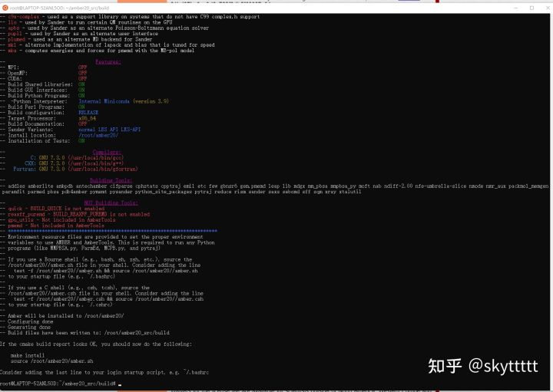Viewport: 553px width, 392px height.
Task: Click 'pmemd - Not included in AmberTools' line
Action: 56,225
